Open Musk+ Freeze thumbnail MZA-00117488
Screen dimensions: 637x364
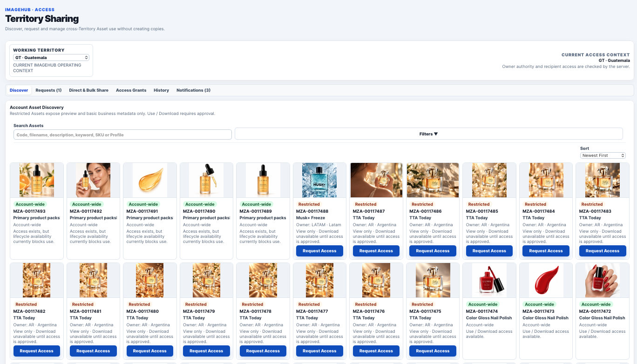[x=319, y=180]
